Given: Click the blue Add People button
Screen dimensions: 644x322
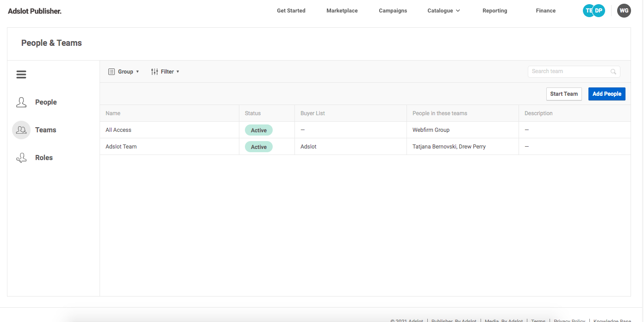Looking at the screenshot, I should click(x=606, y=94).
